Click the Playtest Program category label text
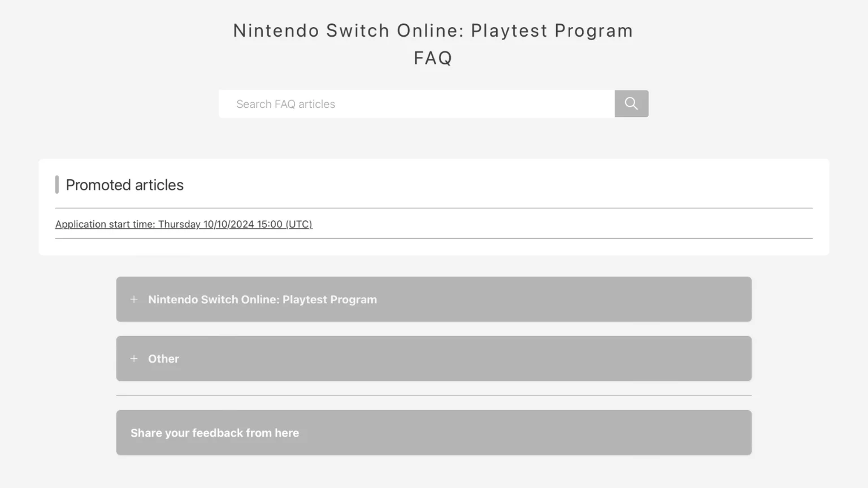This screenshot has width=868, height=488. point(262,299)
